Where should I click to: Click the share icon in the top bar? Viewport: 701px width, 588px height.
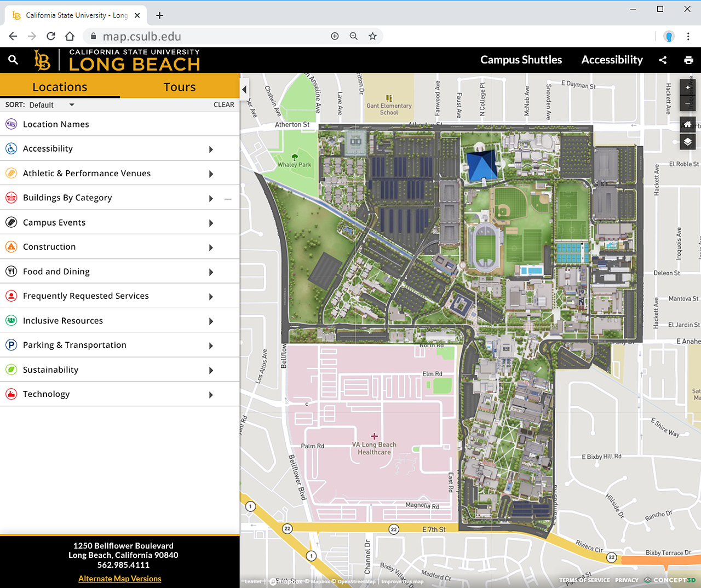pyautogui.click(x=663, y=60)
